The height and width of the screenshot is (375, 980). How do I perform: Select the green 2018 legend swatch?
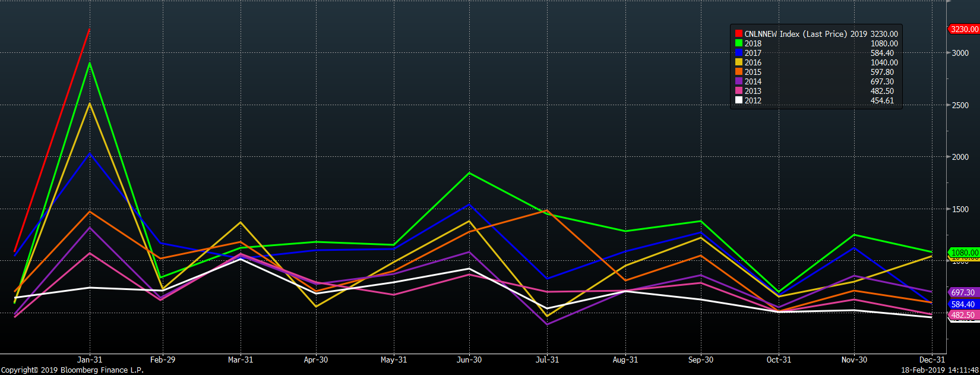pyautogui.click(x=739, y=43)
